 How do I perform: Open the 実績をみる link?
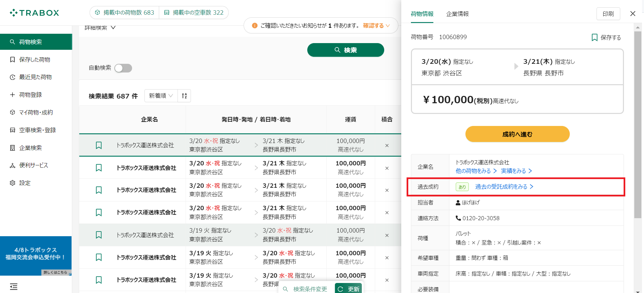(517, 171)
